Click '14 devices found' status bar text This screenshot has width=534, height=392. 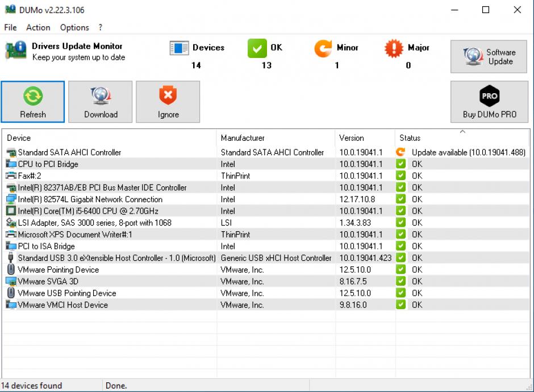coord(31,386)
